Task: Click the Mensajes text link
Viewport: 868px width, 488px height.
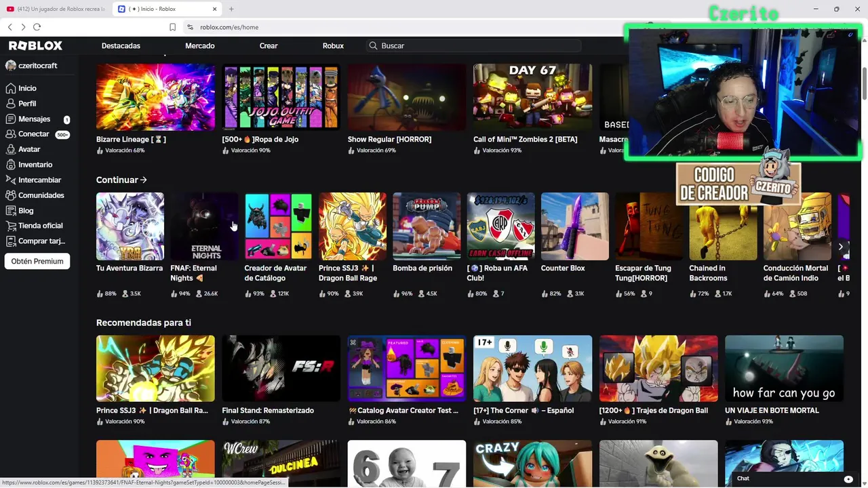Action: (35, 119)
